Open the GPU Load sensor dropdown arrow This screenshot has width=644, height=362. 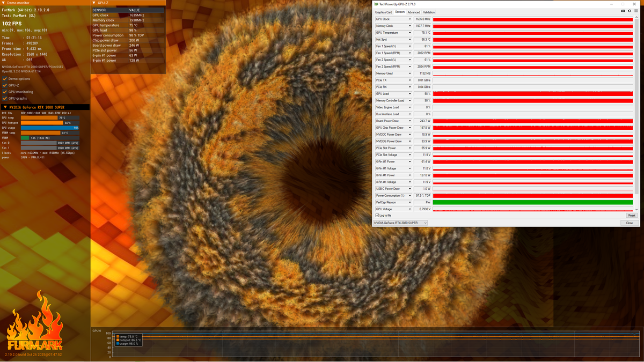[x=410, y=94]
